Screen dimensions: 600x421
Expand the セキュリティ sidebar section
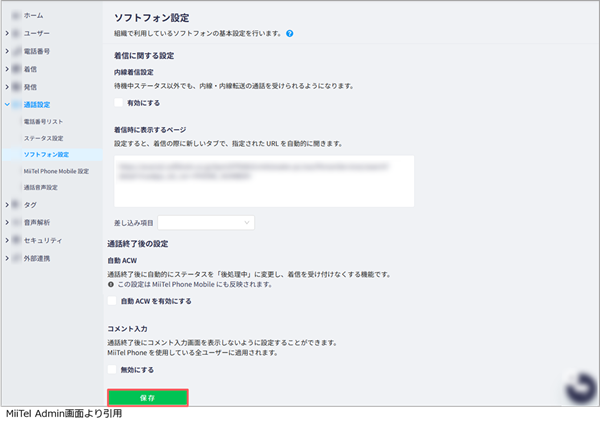6,240
